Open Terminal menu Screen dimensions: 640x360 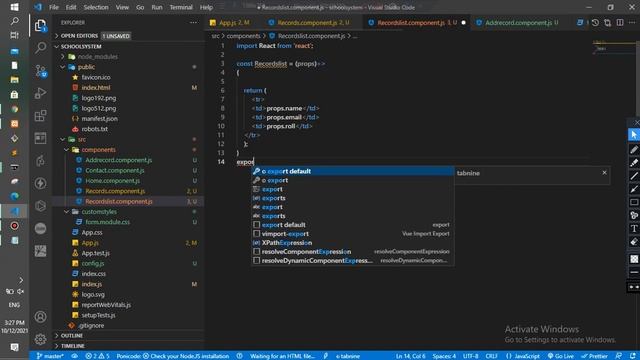click(x=181, y=7)
